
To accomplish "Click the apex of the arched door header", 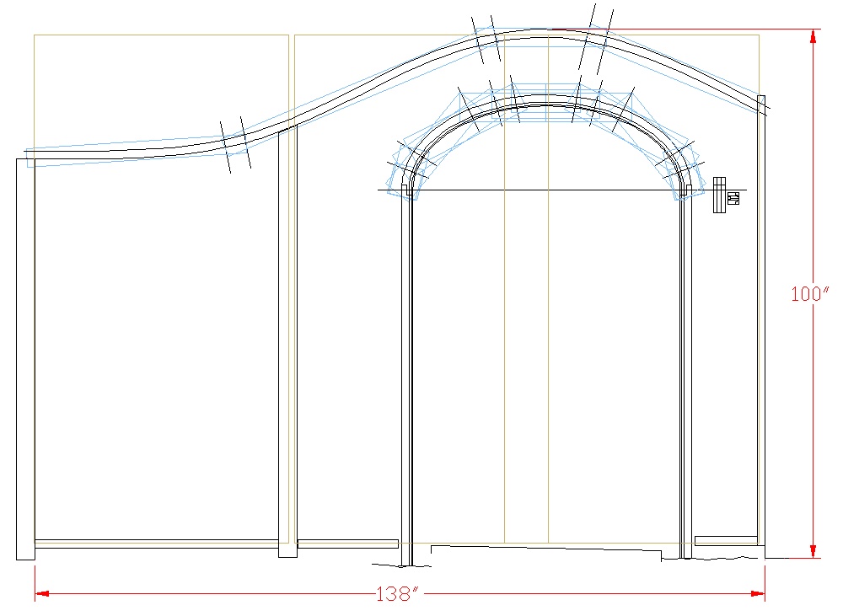I will pyautogui.click(x=548, y=104).
